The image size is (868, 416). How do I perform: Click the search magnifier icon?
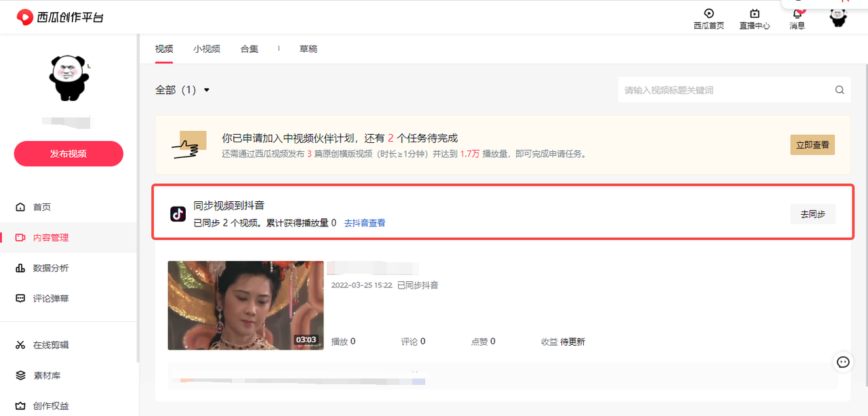click(x=840, y=90)
